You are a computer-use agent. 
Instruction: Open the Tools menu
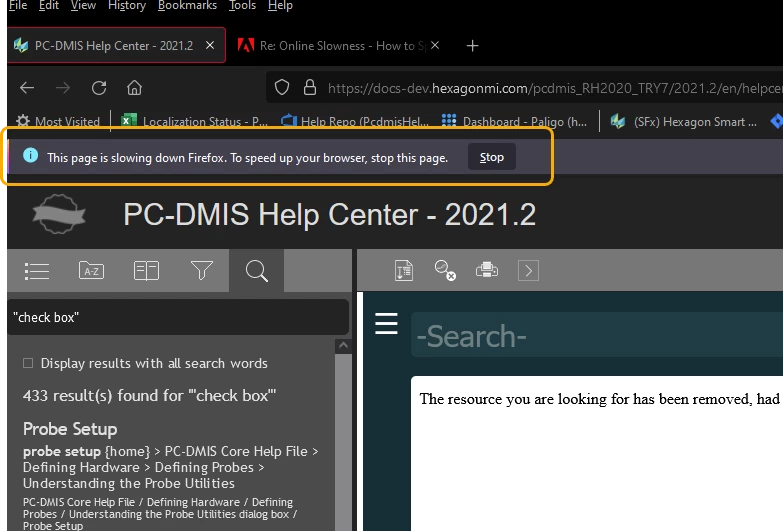point(242,5)
